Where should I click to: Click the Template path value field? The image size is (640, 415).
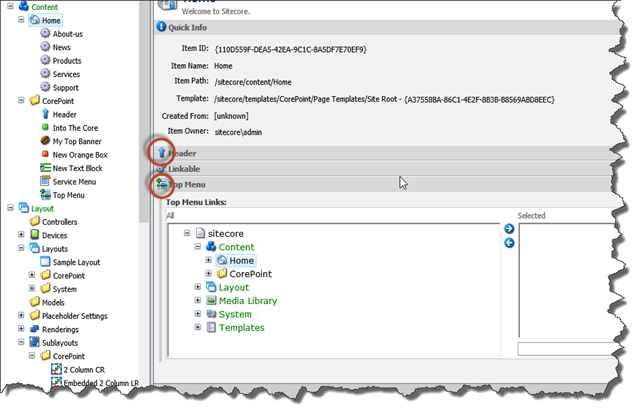click(384, 99)
